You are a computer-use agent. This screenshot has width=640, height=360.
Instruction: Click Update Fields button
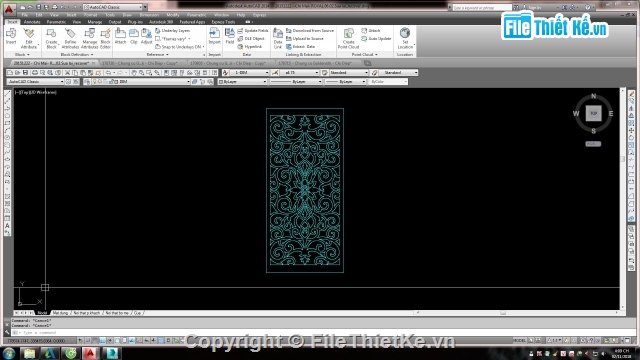click(x=253, y=31)
